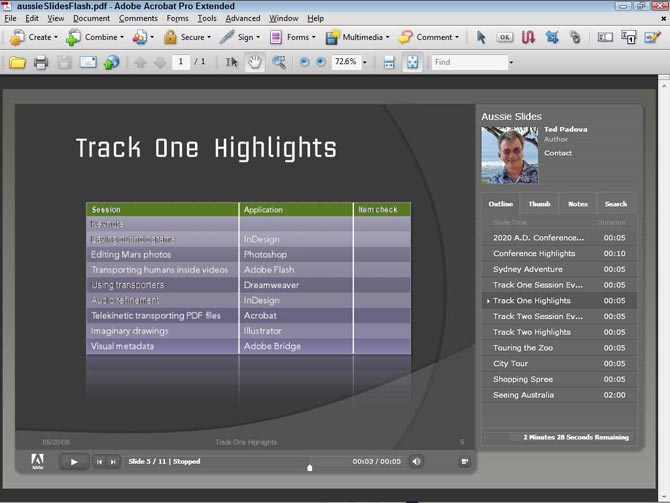The image size is (670, 503).
Task: Toggle the audio speaker mute button
Action: point(416,461)
